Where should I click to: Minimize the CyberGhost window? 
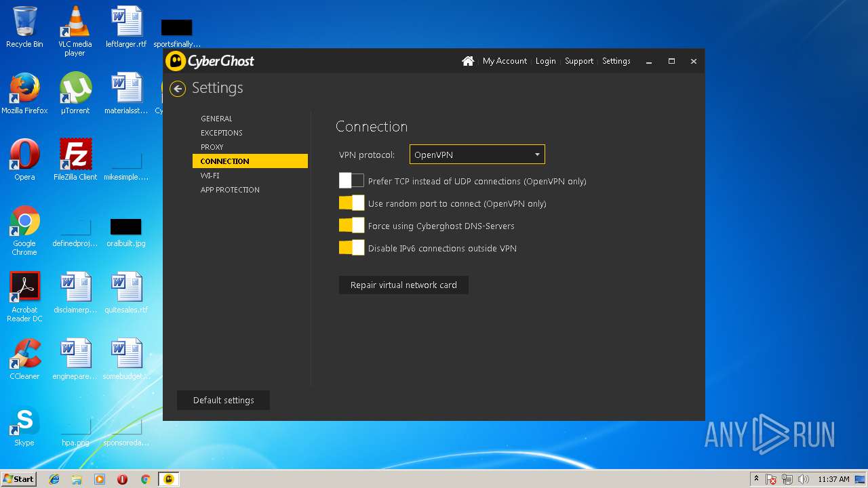(649, 61)
